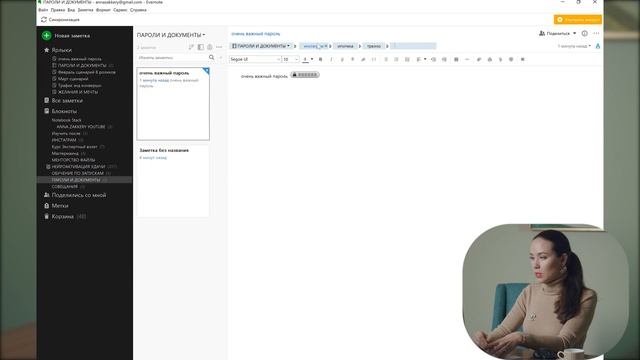Viewport: 640px width, 360px height.
Task: Select the ИНСТАГРАМ notebook in the sidebar
Action: (64, 140)
